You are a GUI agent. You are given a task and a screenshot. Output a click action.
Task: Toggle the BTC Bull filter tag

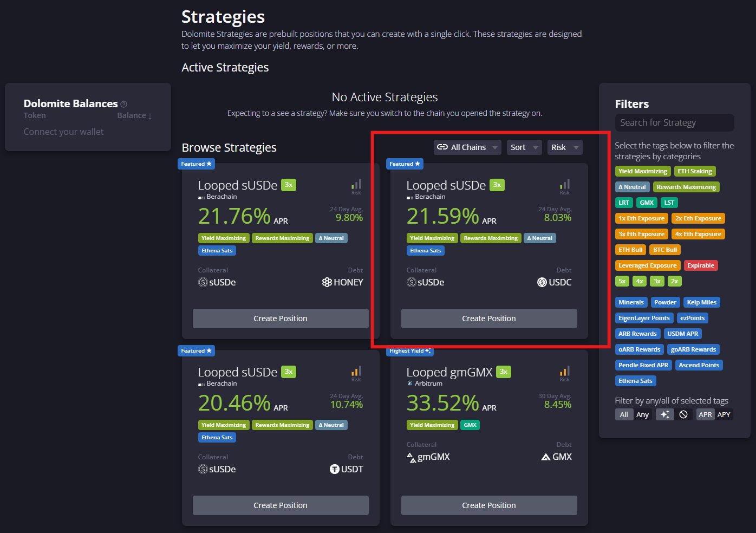665,250
